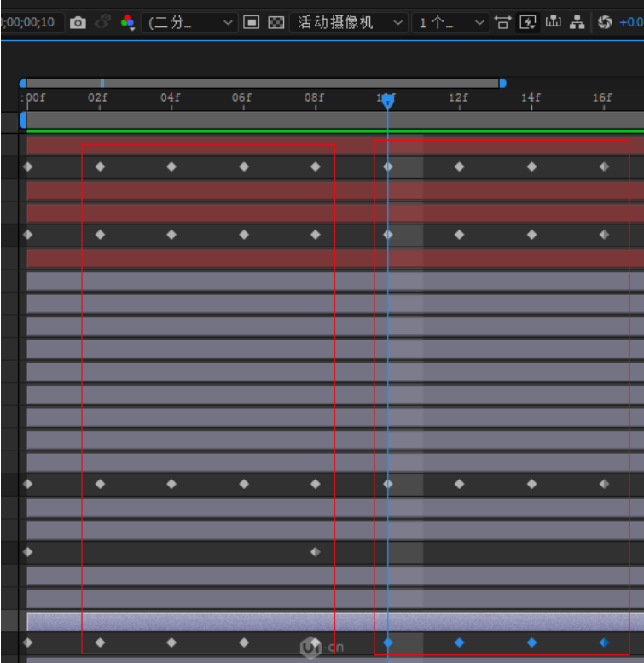This screenshot has height=663, width=644.
Task: Select the gray 02f keyframe in bottom row
Action: pos(100,643)
